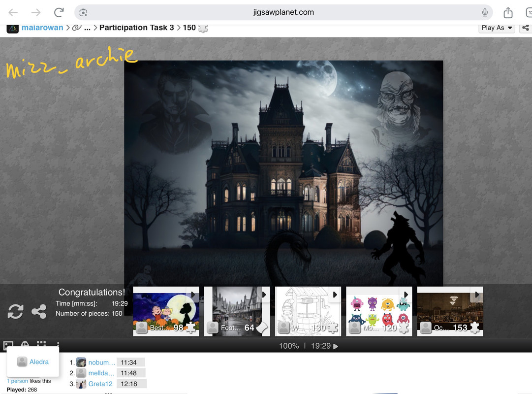Open the mellda... leaderboard profile link
532x394 pixels.
click(x=101, y=373)
